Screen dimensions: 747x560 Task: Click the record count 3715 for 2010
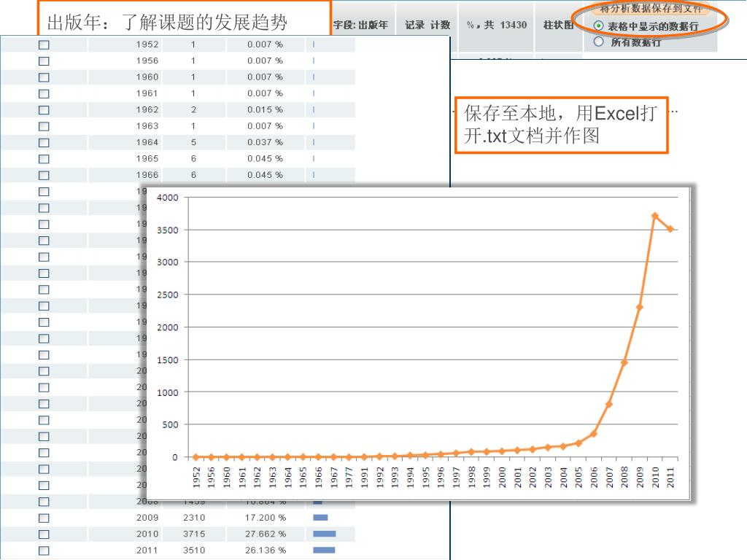194,534
